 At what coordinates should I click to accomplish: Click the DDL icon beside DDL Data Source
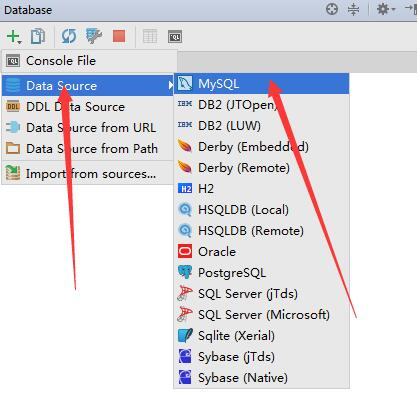[13, 107]
